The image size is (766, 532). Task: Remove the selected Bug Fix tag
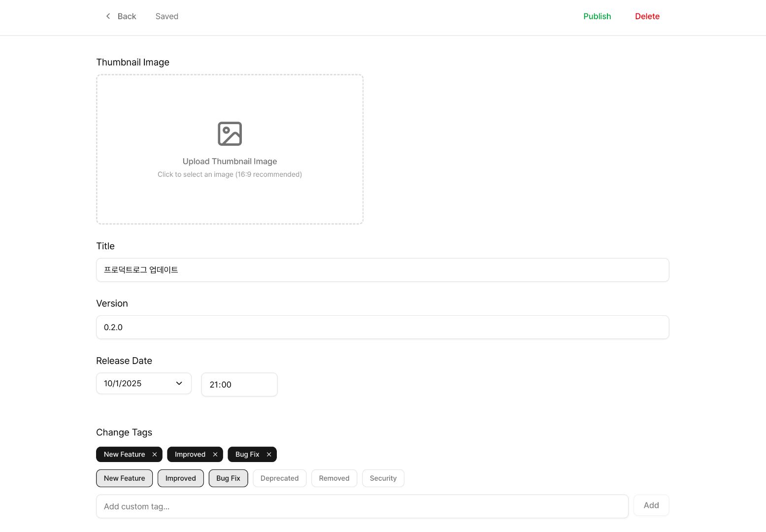click(x=269, y=454)
